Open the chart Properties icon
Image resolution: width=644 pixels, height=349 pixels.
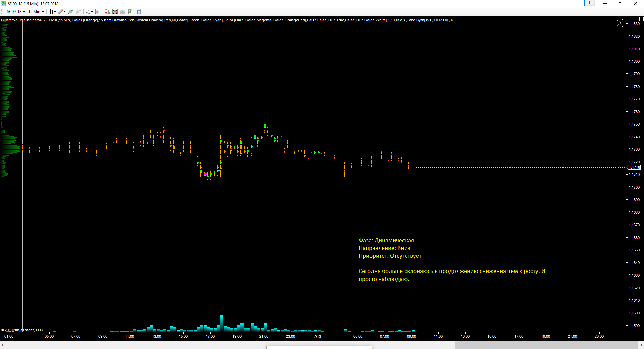pyautogui.click(x=138, y=12)
